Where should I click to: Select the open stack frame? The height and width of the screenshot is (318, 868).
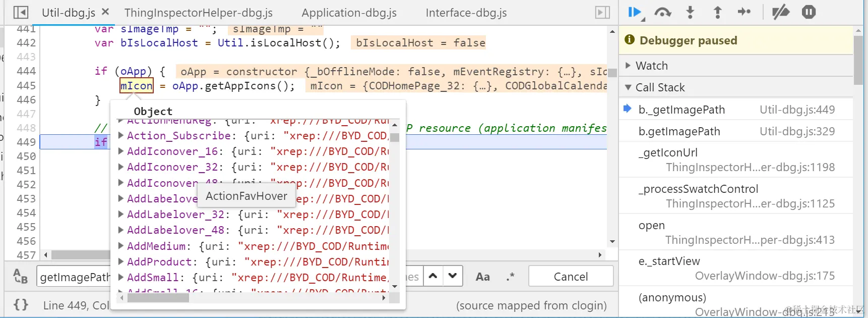(x=736, y=232)
